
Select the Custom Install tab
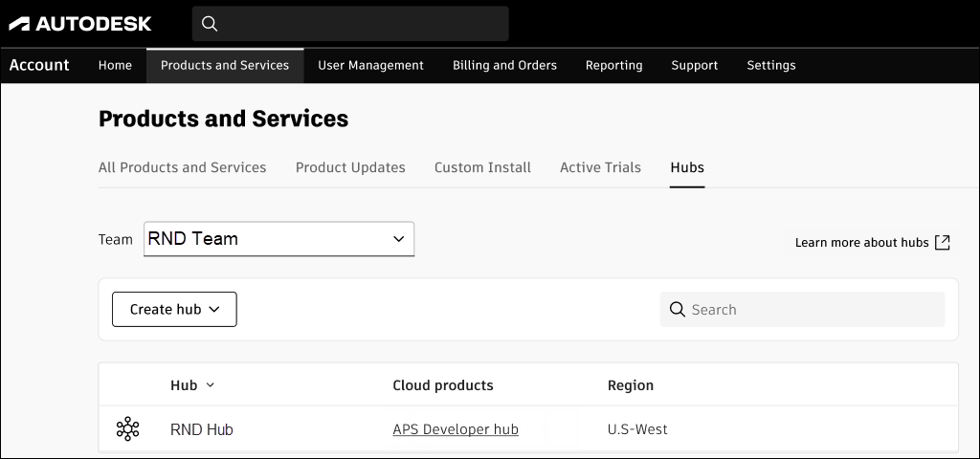coord(482,167)
